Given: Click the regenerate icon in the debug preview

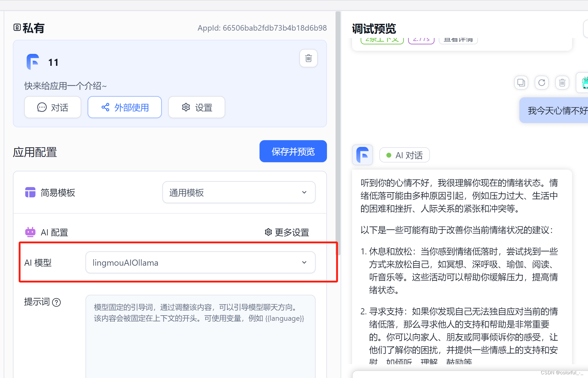Looking at the screenshot, I should [x=541, y=83].
